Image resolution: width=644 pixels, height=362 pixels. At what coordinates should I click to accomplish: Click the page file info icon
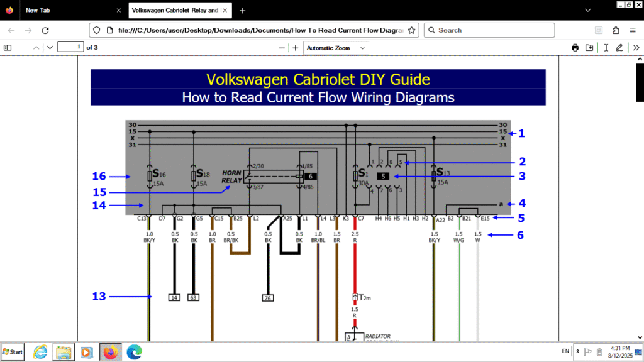[x=109, y=30]
